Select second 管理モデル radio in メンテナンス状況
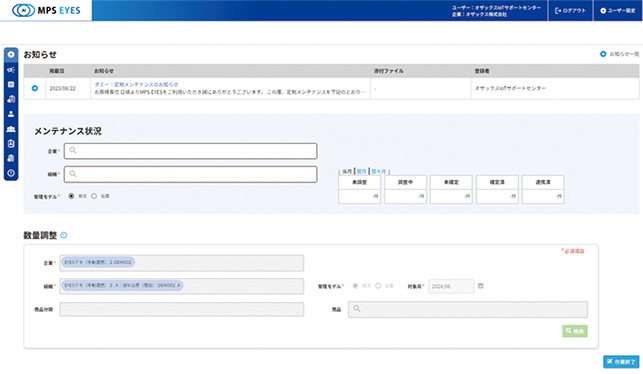 pos(94,196)
